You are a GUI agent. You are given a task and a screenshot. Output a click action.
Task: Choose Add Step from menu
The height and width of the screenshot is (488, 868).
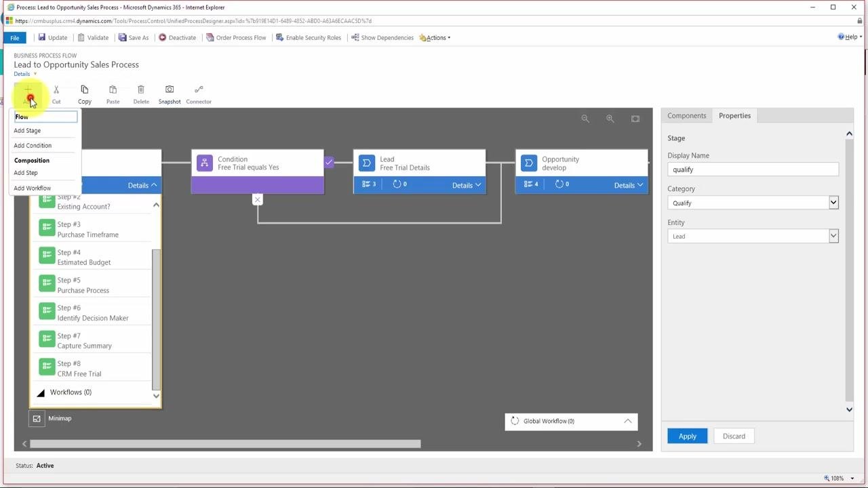26,172
